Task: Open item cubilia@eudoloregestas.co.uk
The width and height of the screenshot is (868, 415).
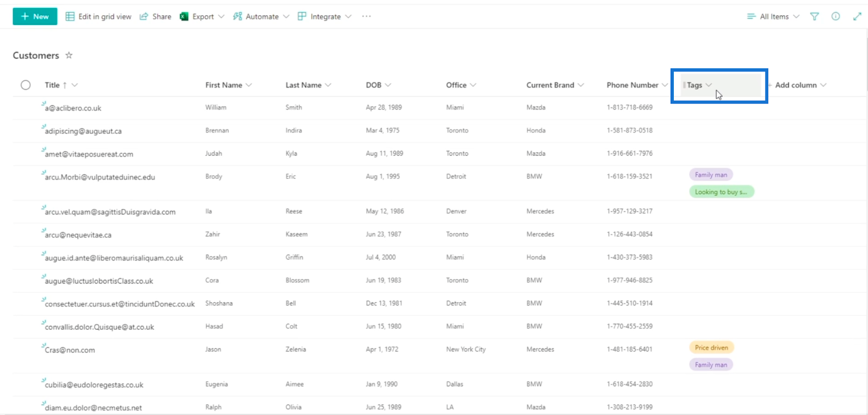Action: tap(94, 385)
